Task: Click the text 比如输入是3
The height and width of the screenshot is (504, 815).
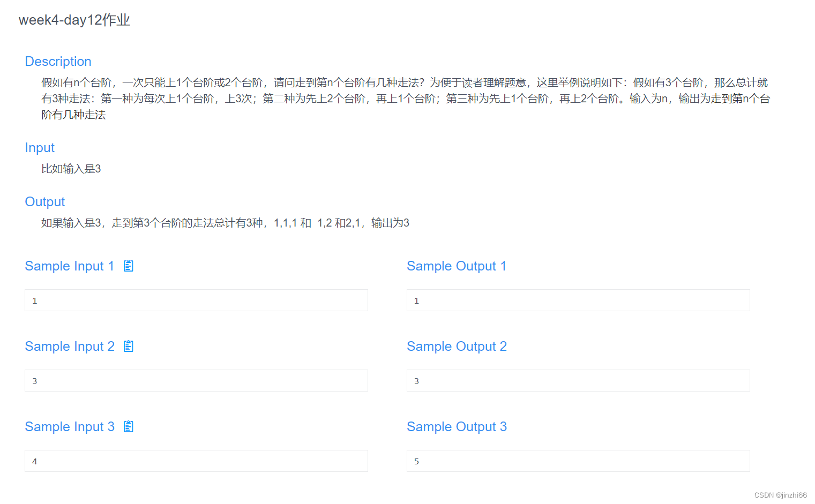Action: [71, 169]
